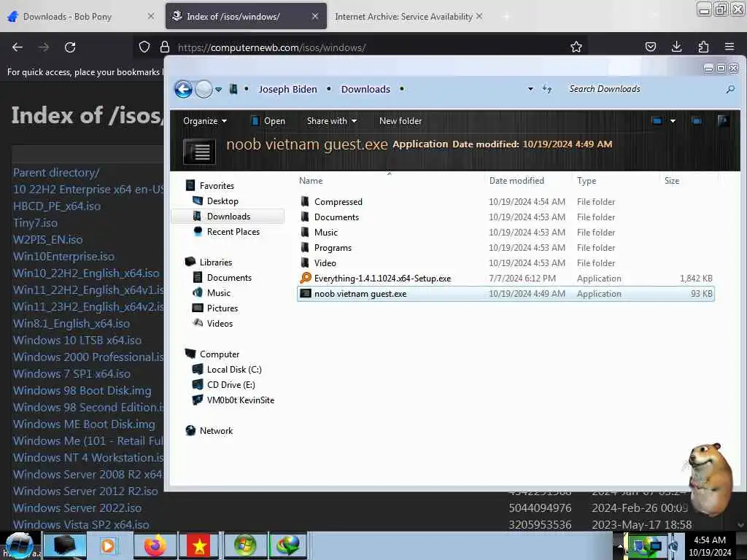The image size is (747, 560).
Task: Open Firefox from the taskbar
Action: click(x=155, y=545)
